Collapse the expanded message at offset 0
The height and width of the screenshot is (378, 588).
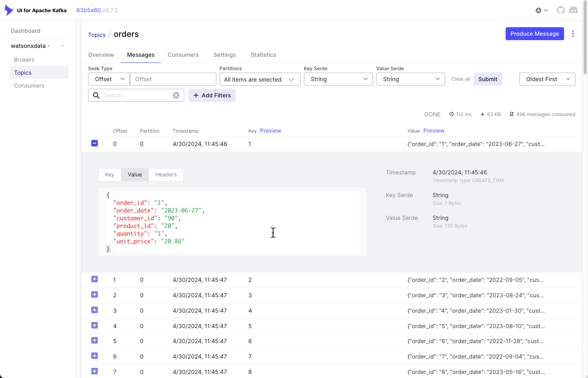(95, 143)
